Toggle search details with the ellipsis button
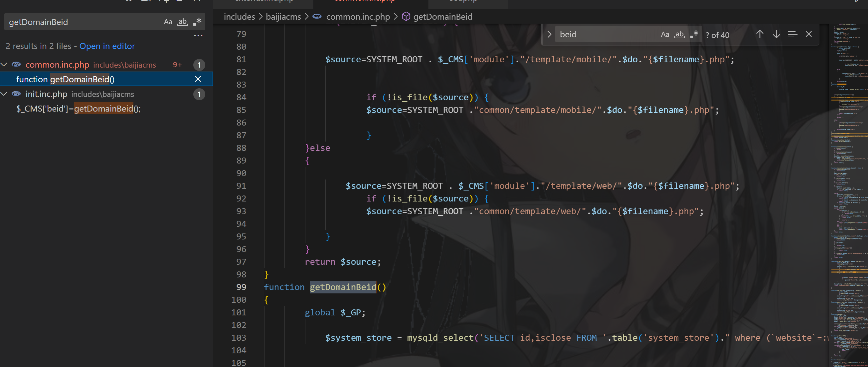 [x=198, y=35]
